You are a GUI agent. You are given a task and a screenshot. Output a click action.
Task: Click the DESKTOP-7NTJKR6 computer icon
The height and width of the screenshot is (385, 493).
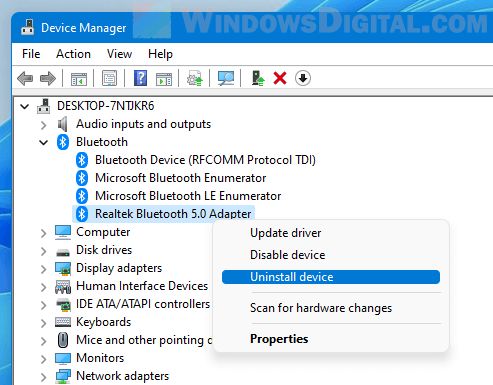[44, 106]
